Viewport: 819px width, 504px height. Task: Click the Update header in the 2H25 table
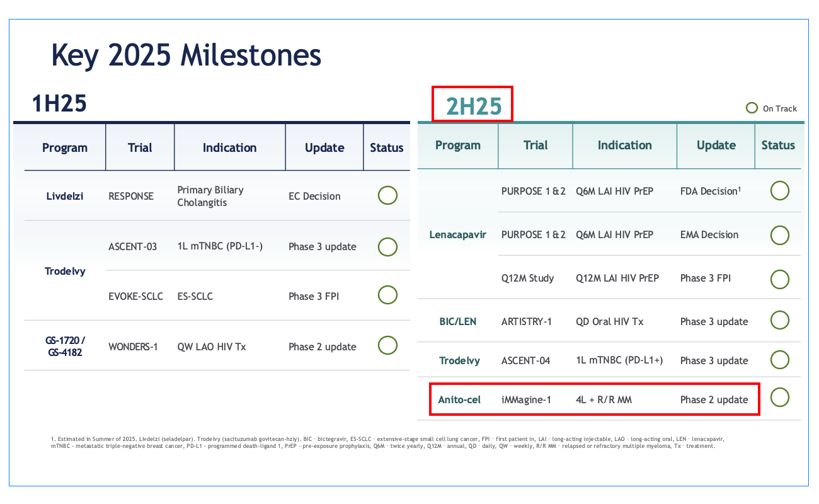click(x=716, y=146)
